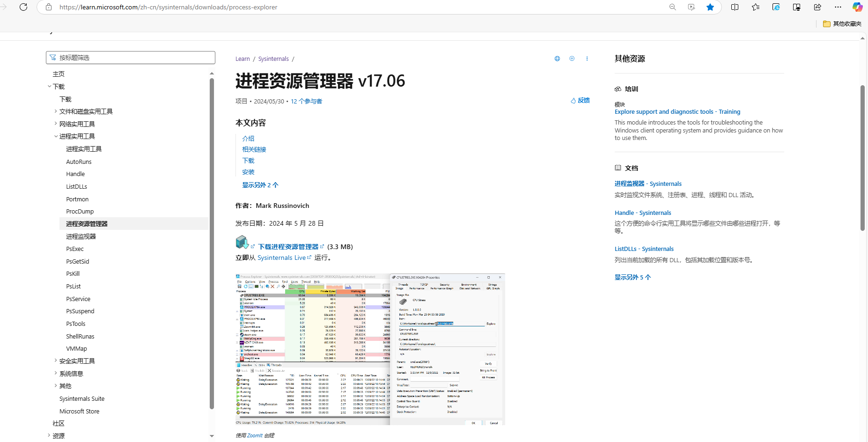Expand the 文件和磁盘实用工具 tree node
The width and height of the screenshot is (868, 442).
point(56,111)
